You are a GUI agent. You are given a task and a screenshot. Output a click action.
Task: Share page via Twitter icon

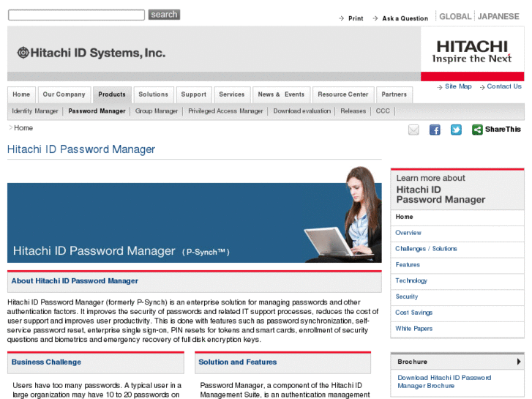coord(456,130)
